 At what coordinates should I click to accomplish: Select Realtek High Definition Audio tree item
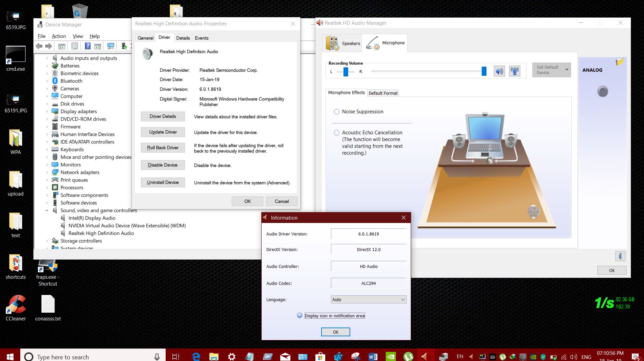tap(101, 233)
